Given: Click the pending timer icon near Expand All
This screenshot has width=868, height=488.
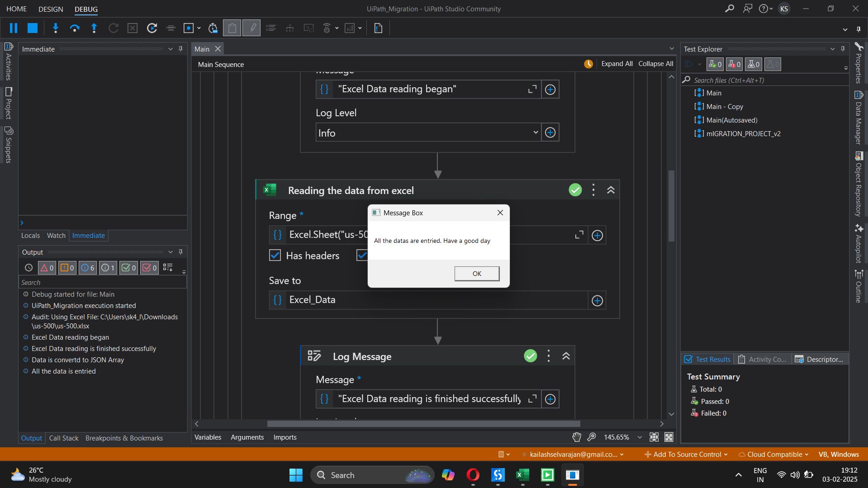Looking at the screenshot, I should point(588,64).
